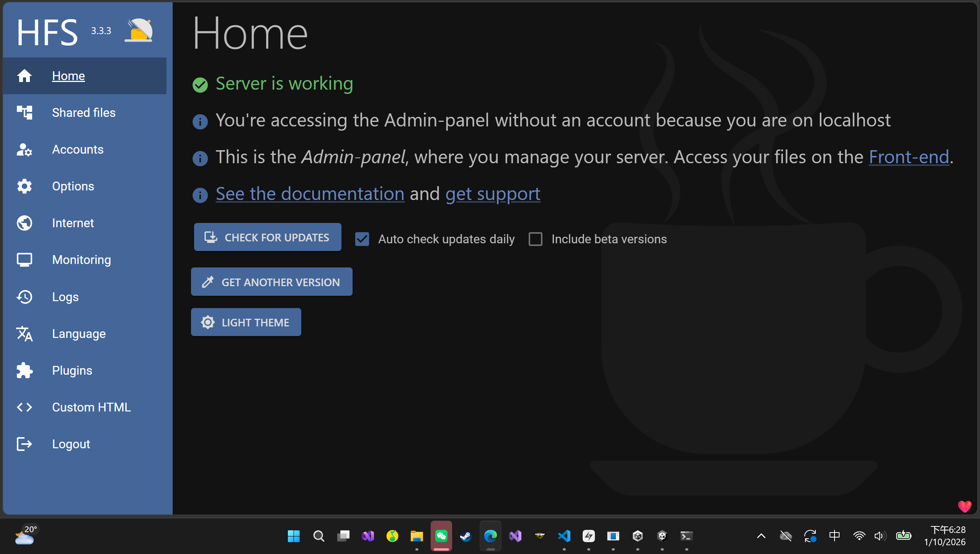
Task: Click the Plugins puzzle piece icon
Action: tap(24, 370)
